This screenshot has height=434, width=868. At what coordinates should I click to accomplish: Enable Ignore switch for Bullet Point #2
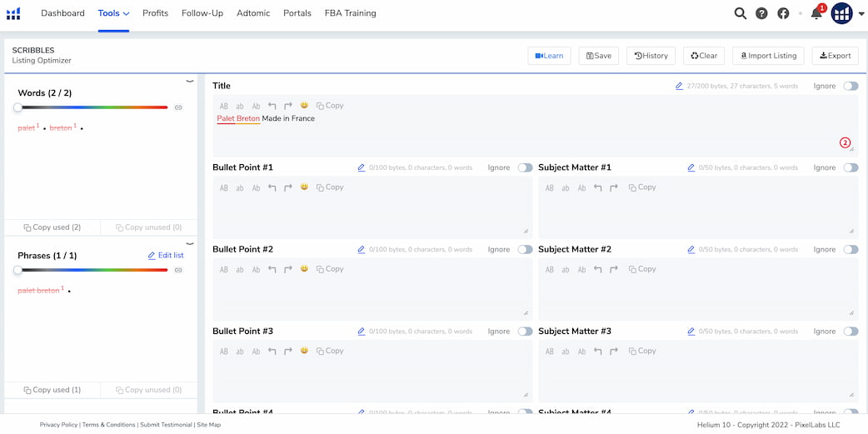point(525,250)
